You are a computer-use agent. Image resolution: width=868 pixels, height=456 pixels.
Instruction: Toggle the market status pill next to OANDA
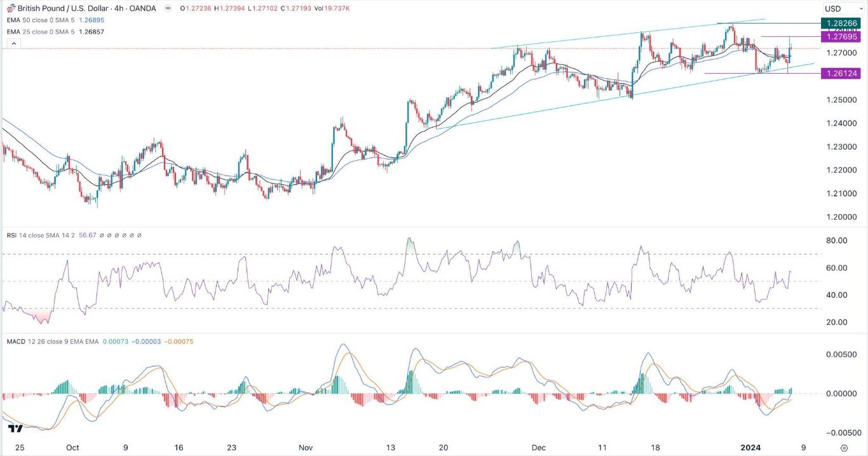click(x=167, y=8)
